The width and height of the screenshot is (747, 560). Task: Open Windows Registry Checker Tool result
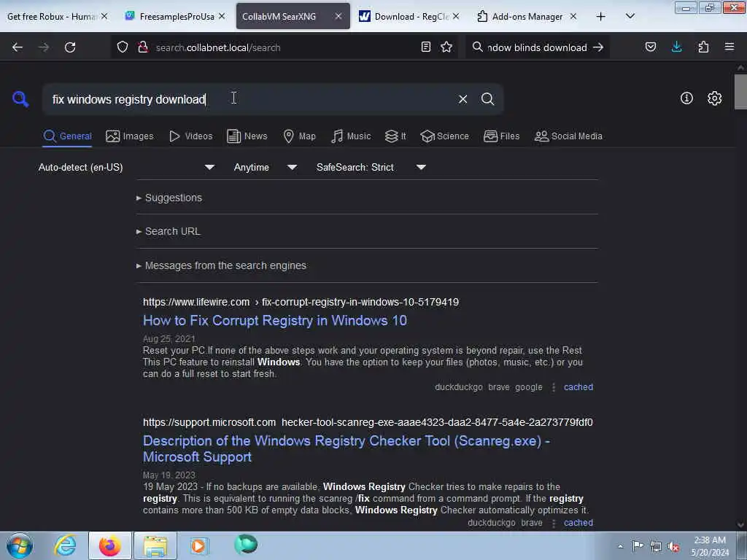click(347, 448)
